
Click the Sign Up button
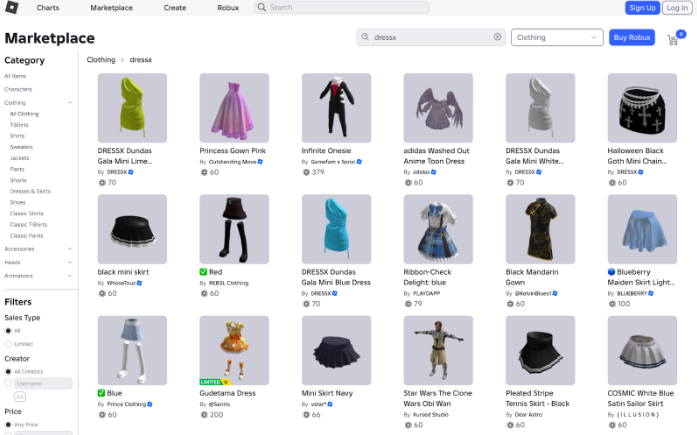[x=642, y=8]
